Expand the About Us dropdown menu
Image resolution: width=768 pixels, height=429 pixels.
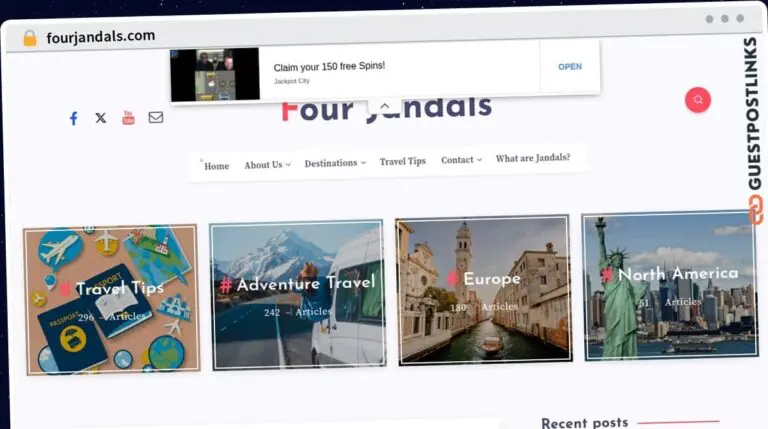[x=267, y=165]
